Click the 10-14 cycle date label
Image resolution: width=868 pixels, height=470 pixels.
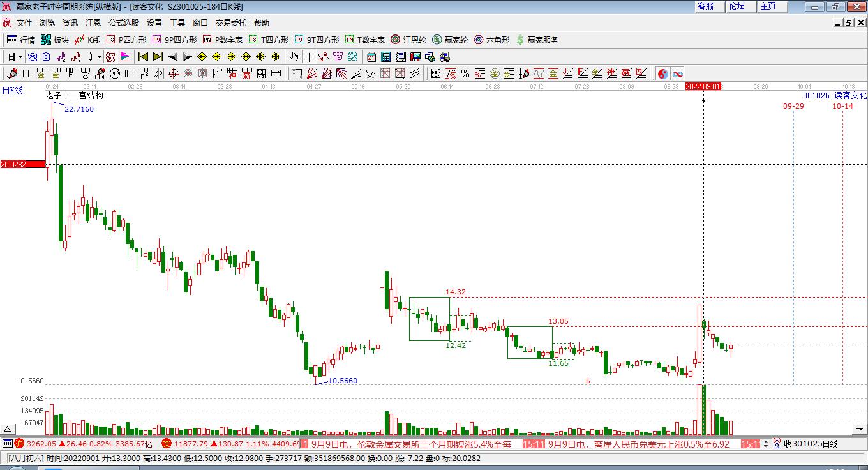(842, 106)
